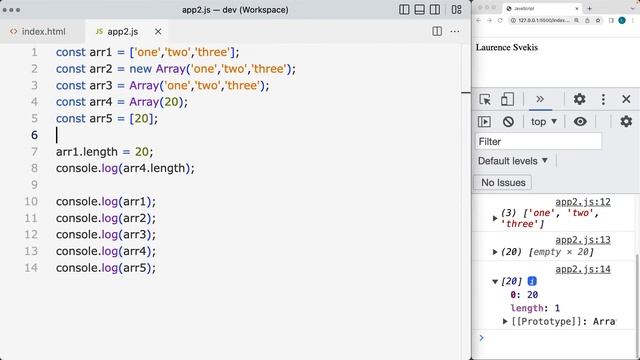Open browser side panel icon
The width and height of the screenshot is (640, 360).
click(611, 20)
